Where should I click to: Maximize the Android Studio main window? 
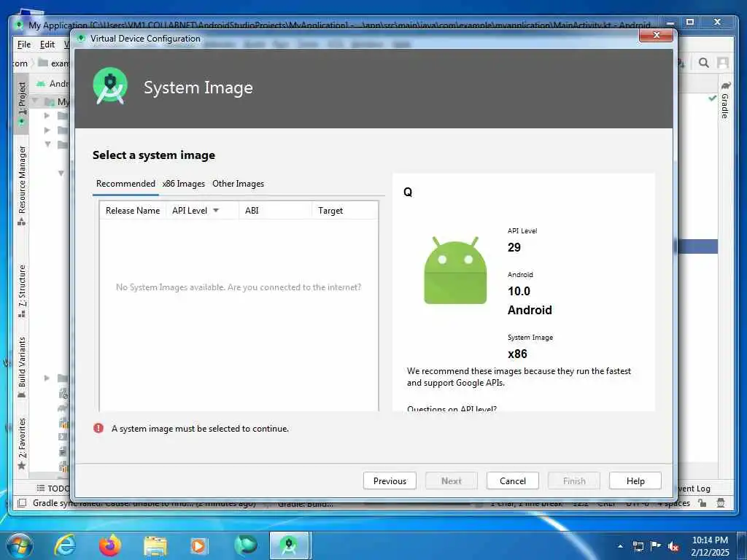click(690, 22)
